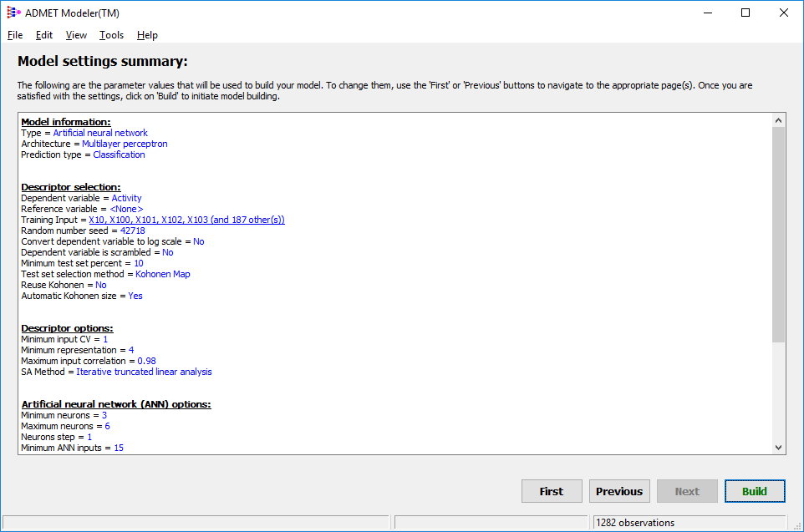Click the minimum ANN inputs value 15
This screenshot has width=804, height=532.
[119, 448]
